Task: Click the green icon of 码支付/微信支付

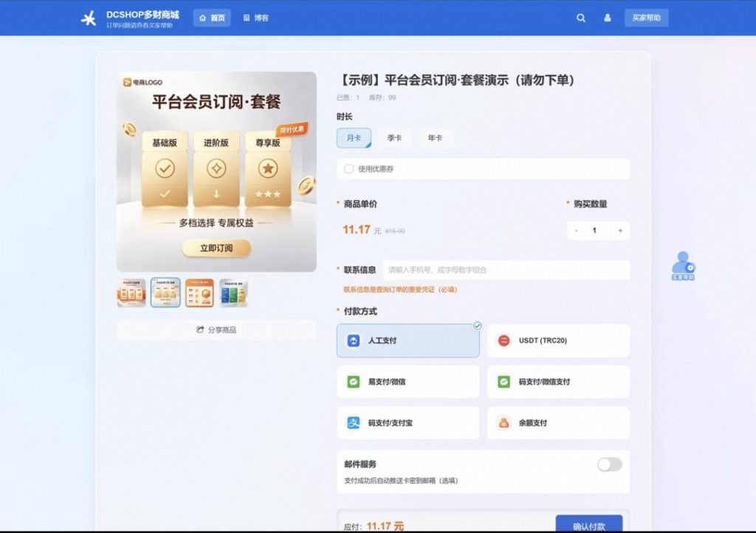Action: (504, 382)
